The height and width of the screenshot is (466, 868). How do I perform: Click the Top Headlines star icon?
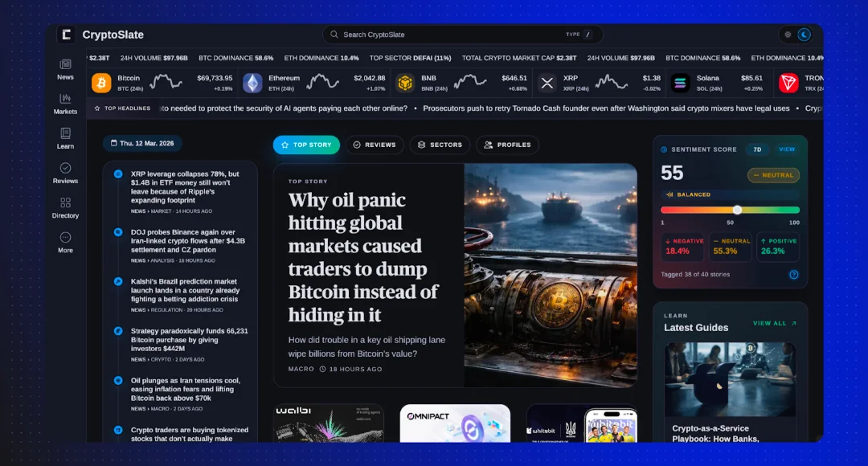[x=97, y=108]
